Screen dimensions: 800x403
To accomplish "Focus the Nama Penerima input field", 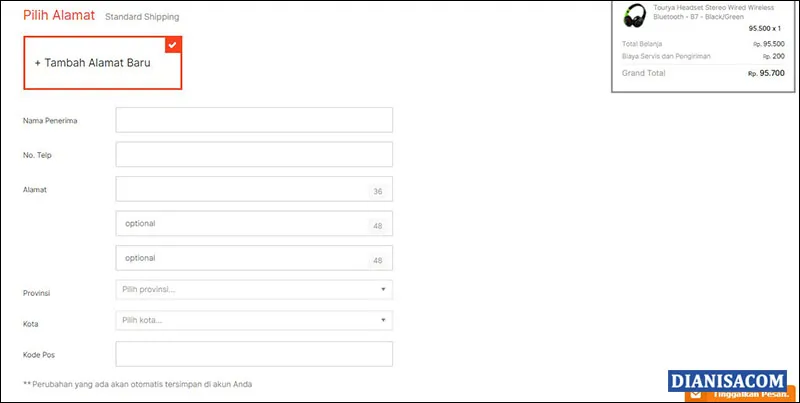I will coord(254,120).
